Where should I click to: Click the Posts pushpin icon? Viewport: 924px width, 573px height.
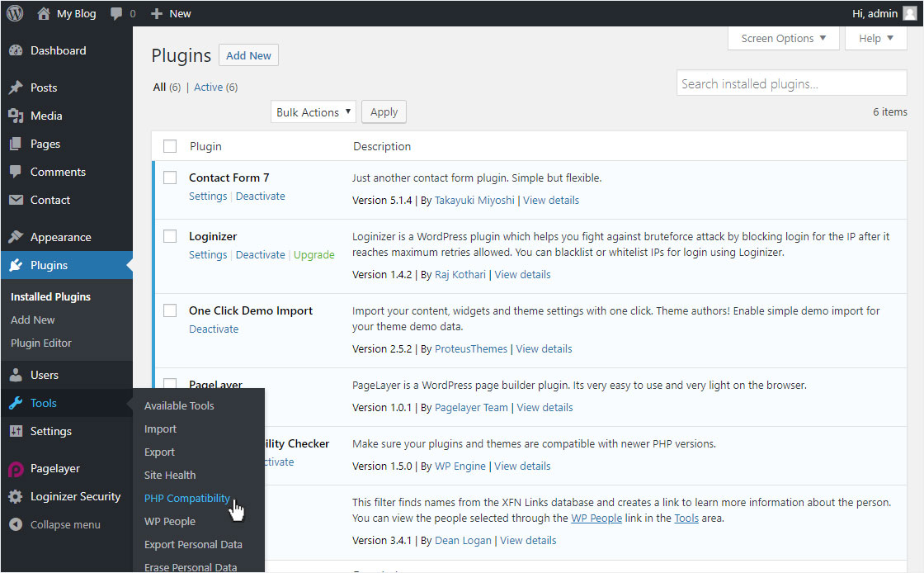(x=16, y=88)
